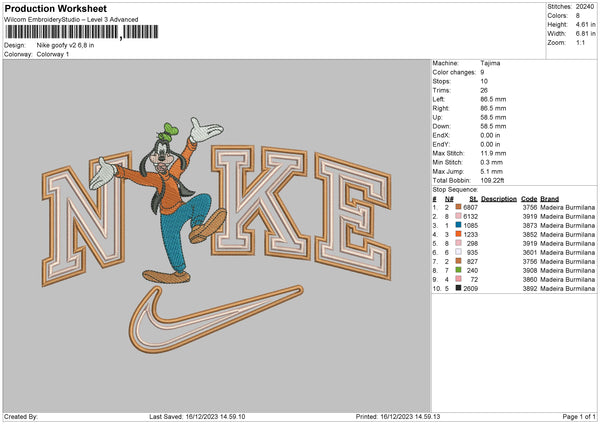
Task: Click the embroidered letter K in the preview
Action: point(259,202)
